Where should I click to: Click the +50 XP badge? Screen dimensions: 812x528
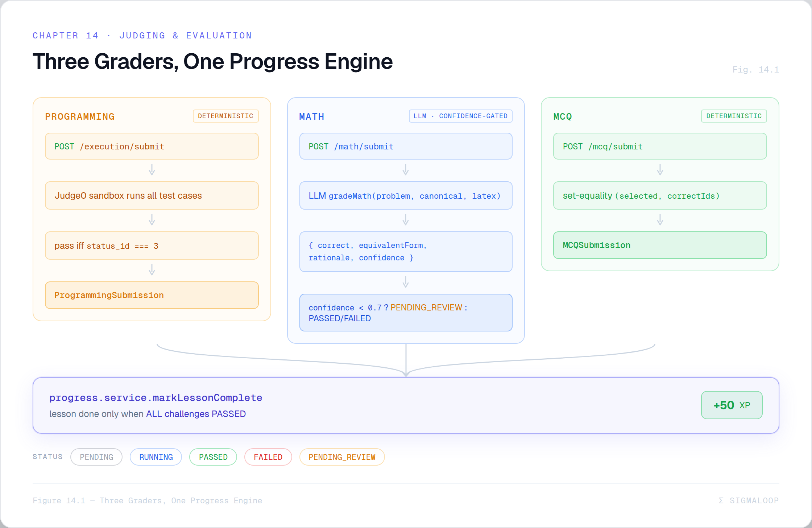(732, 405)
